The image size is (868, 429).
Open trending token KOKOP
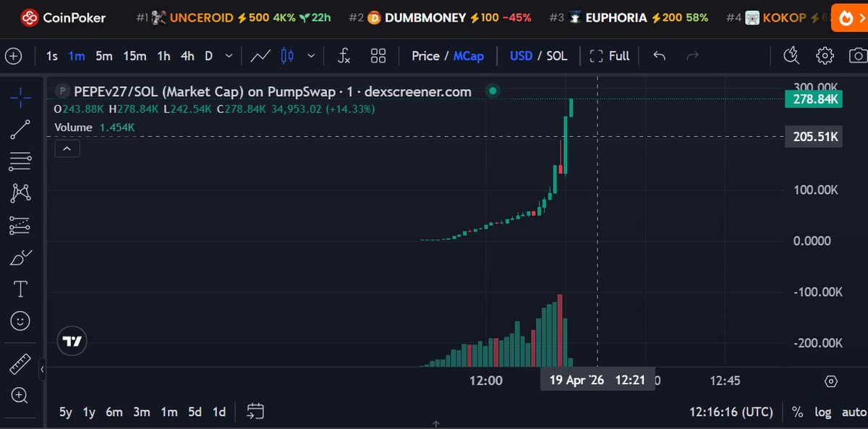778,17
